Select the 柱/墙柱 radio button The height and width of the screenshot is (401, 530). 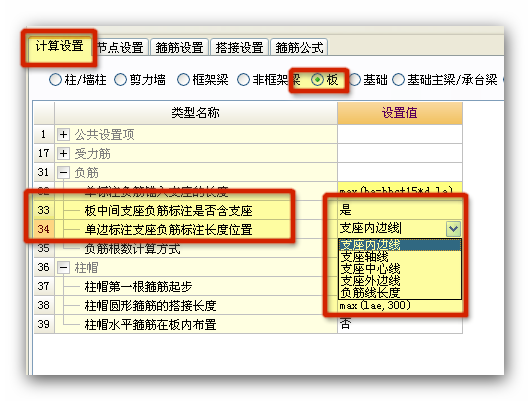click(x=55, y=80)
